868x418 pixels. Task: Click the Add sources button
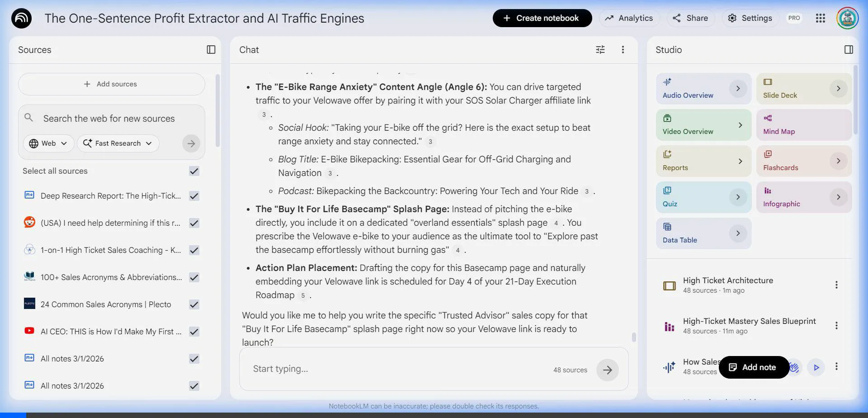coord(111,84)
